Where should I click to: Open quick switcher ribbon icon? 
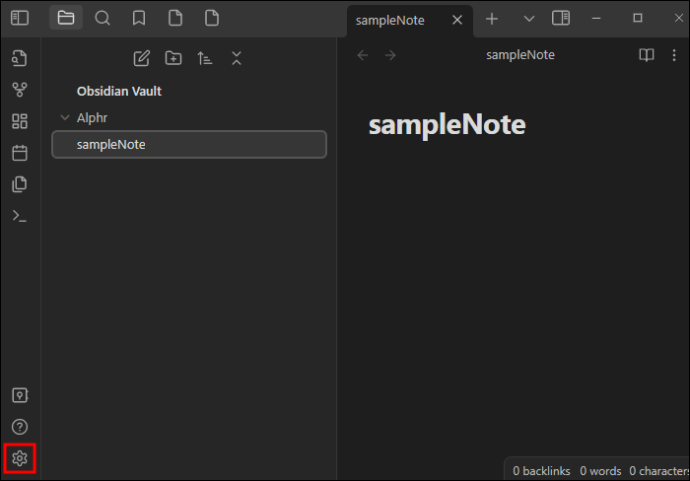[20, 58]
